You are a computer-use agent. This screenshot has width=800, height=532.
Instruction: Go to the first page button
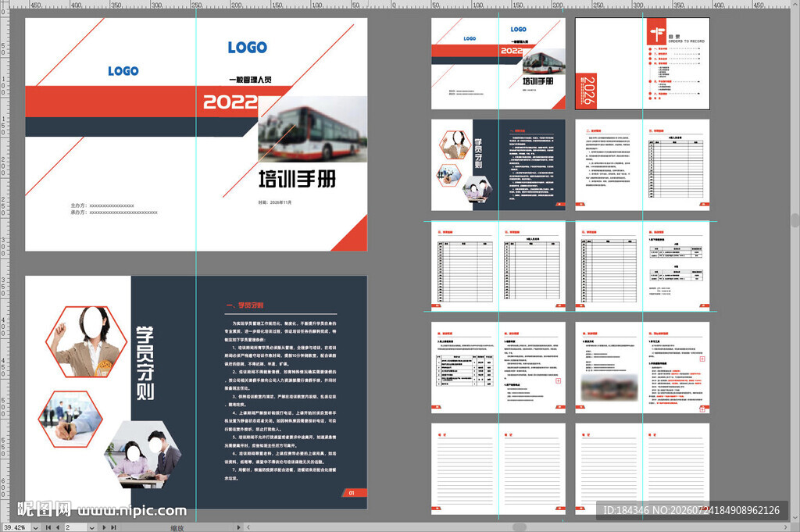click(x=48, y=527)
